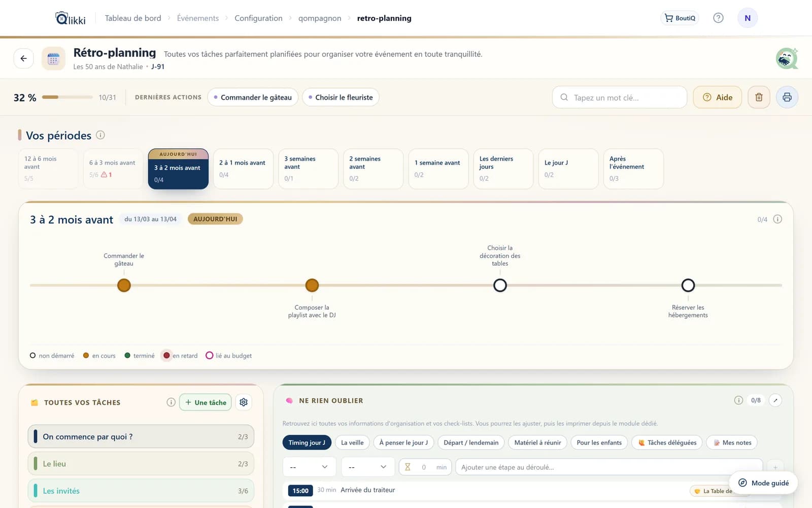
Task: Open the qompagnon mascot assistant
Action: [787, 59]
